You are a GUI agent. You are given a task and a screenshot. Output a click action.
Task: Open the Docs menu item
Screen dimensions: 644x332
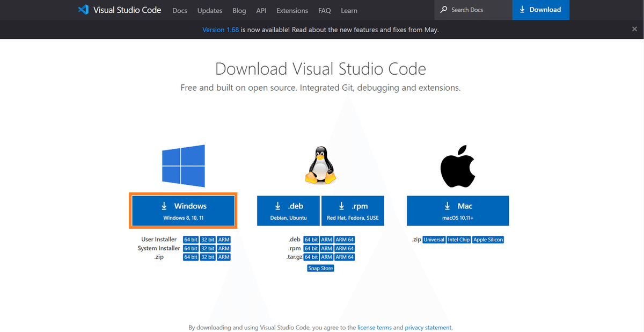point(180,10)
